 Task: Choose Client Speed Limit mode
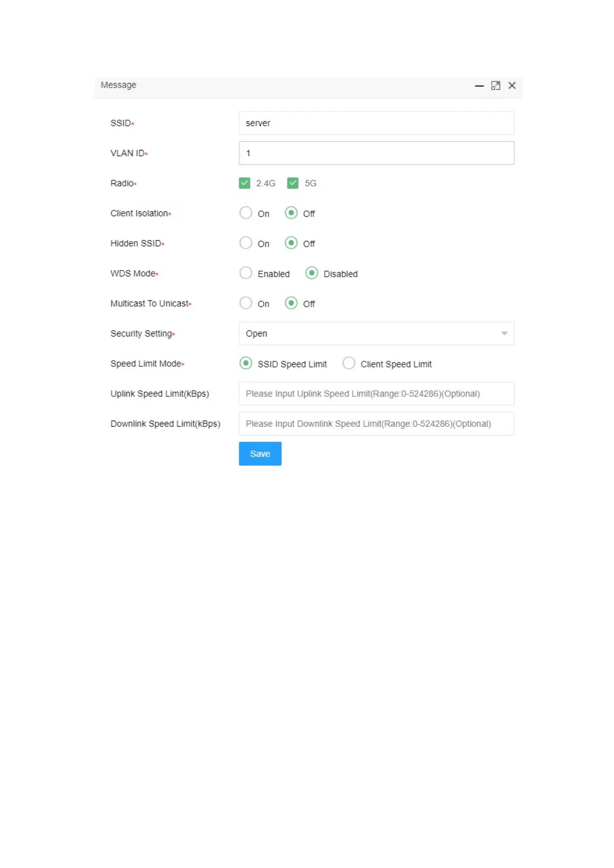coord(349,363)
